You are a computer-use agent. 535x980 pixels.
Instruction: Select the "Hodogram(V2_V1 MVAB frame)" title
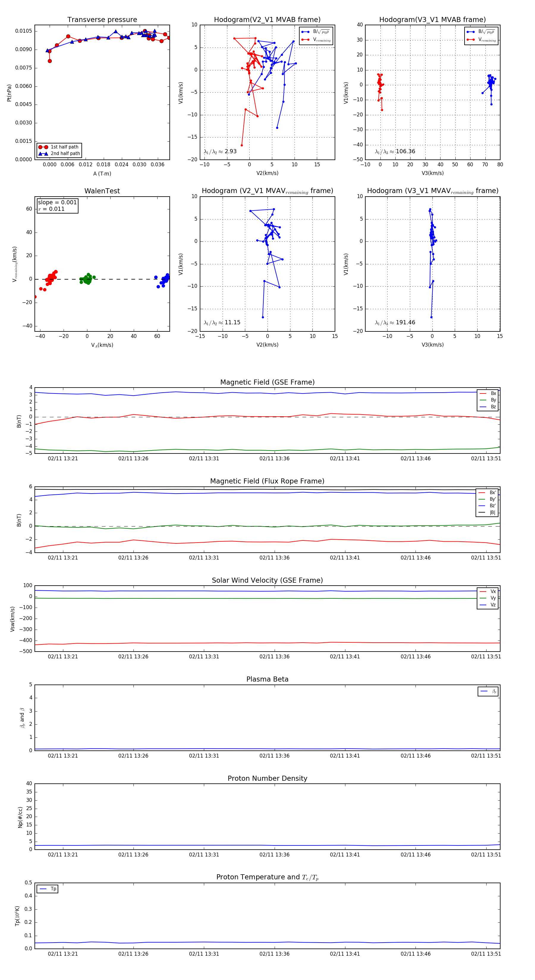coord(267,20)
